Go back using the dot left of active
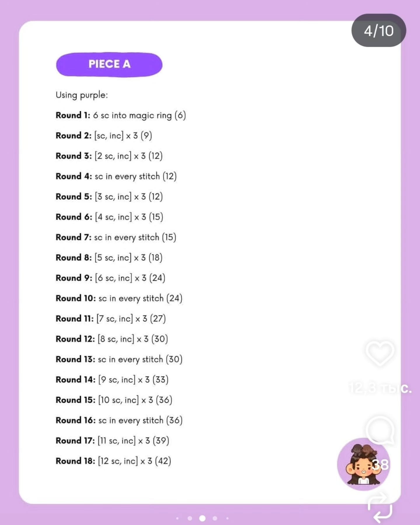 pos(190,518)
